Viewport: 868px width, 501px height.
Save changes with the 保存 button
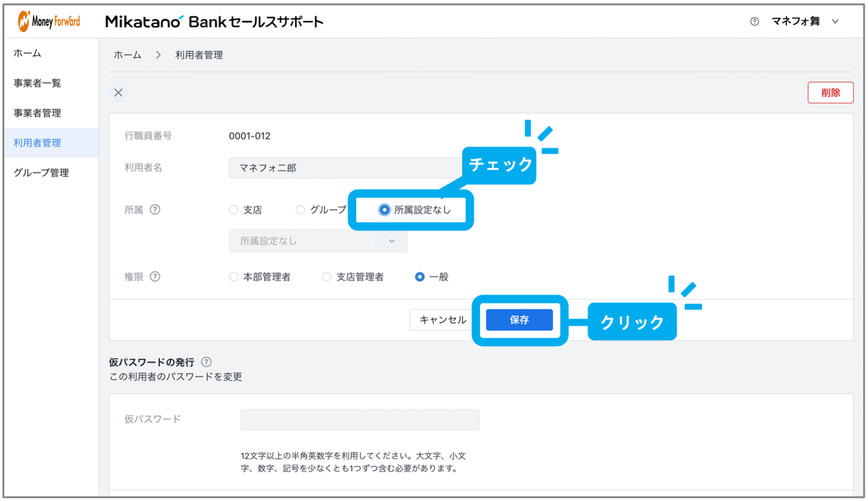519,320
